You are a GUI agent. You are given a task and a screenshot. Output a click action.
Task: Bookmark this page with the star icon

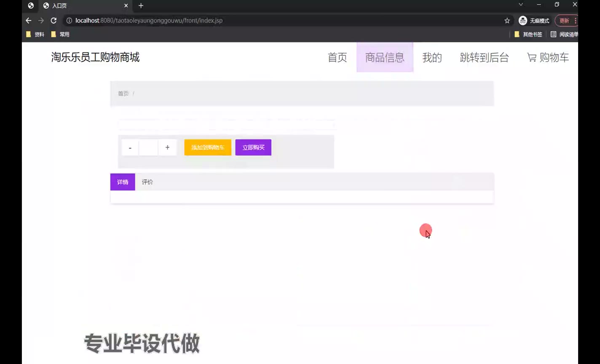coord(507,21)
